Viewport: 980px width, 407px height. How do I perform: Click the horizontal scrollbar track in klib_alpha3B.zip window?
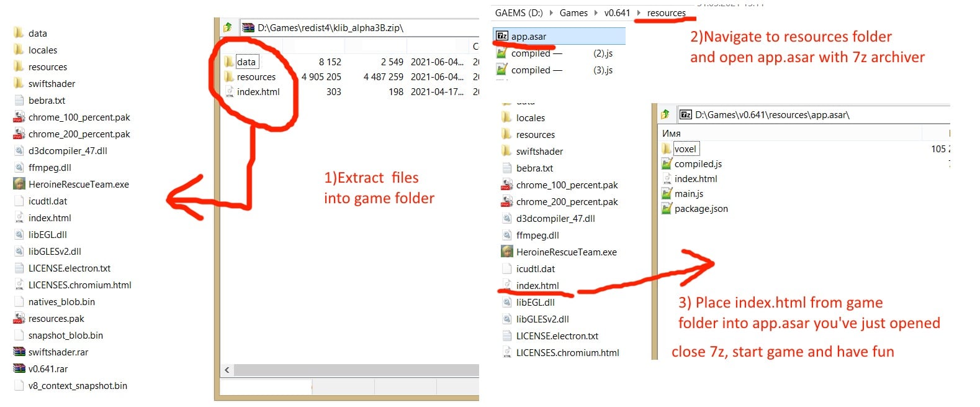[x=356, y=370]
